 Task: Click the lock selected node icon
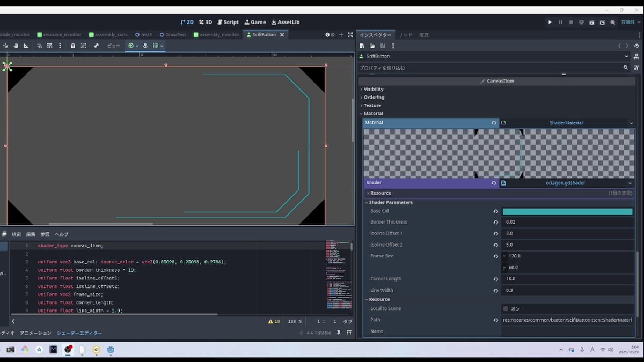(72, 46)
